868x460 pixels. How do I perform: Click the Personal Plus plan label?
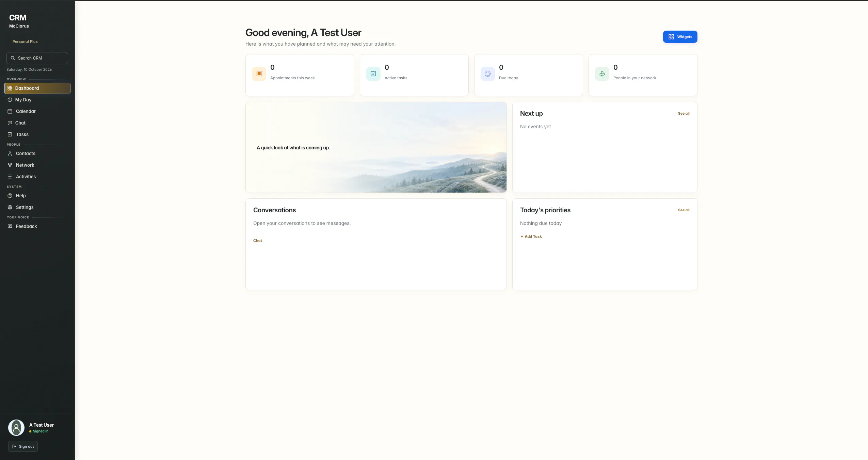[25, 42]
